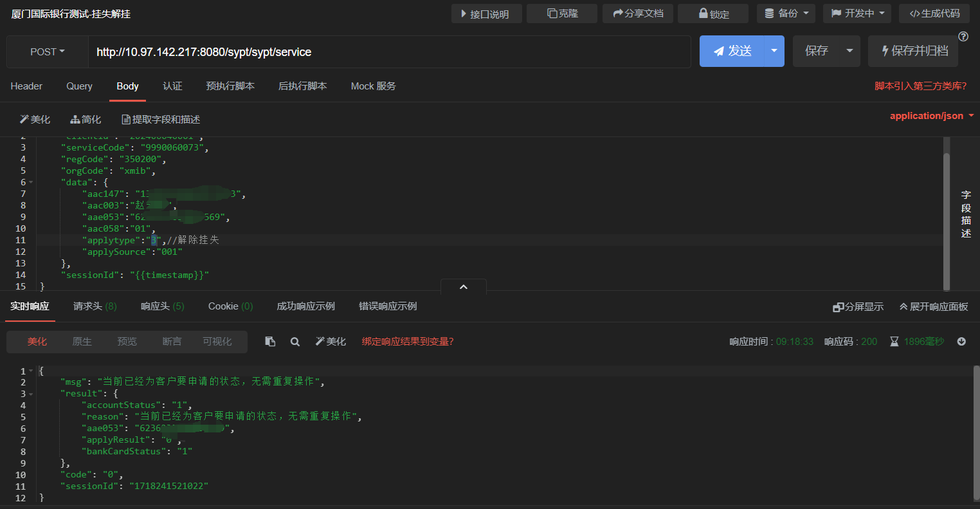Switch to the Header tab
980x509 pixels.
click(26, 86)
